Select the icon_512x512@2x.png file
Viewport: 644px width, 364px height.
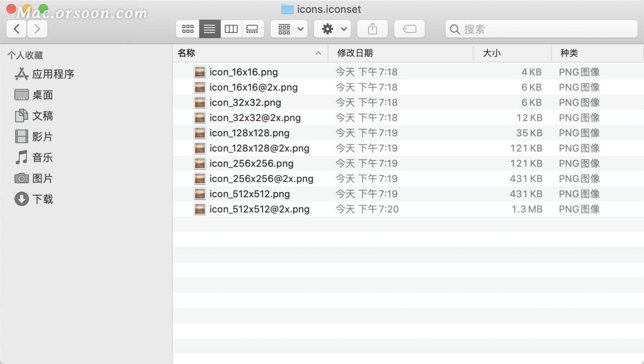pyautogui.click(x=259, y=209)
